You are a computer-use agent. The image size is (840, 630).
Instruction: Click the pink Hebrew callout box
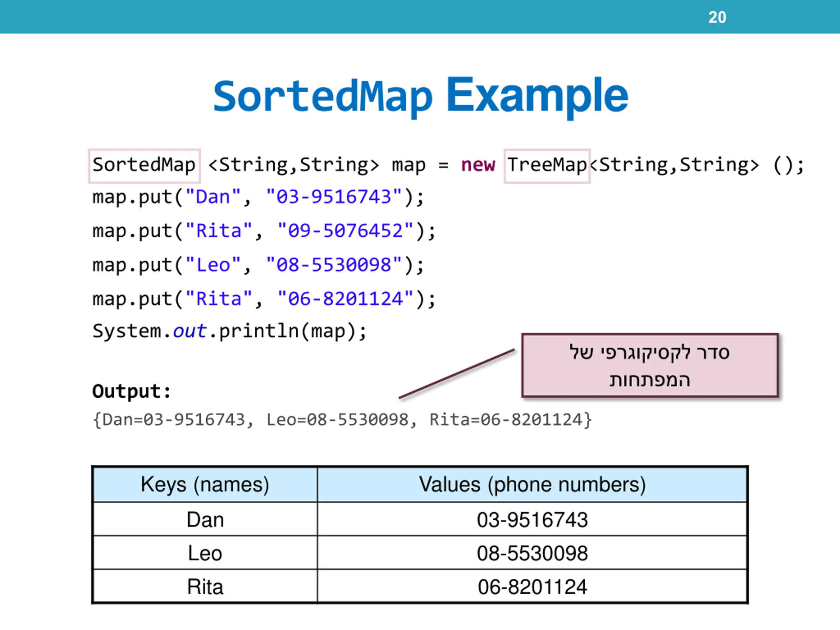[650, 365]
